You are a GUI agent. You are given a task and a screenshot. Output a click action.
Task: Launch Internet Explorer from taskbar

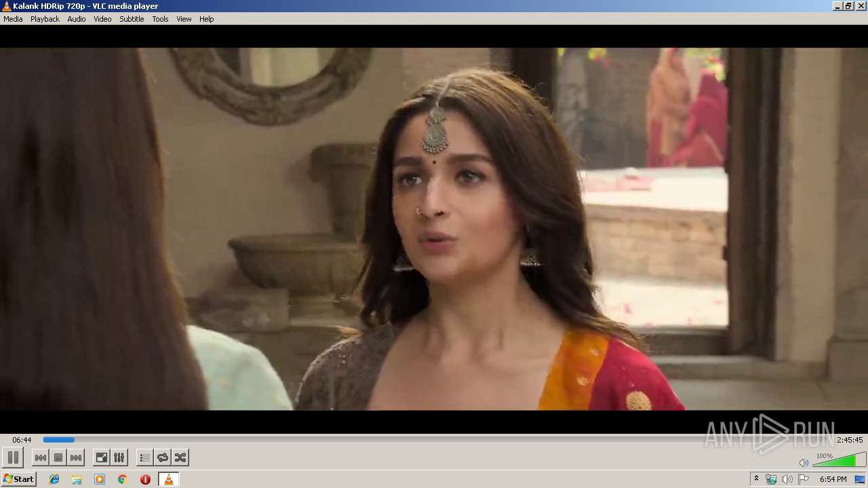click(x=54, y=479)
